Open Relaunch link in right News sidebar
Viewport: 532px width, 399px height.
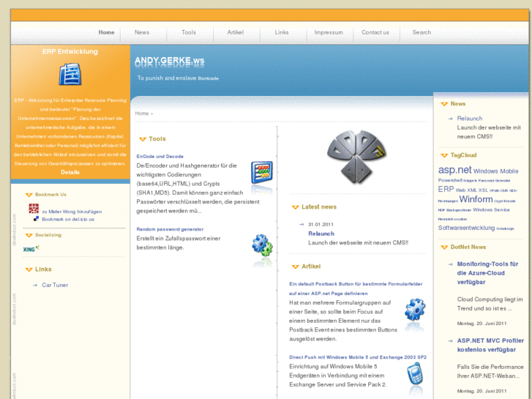pos(470,119)
